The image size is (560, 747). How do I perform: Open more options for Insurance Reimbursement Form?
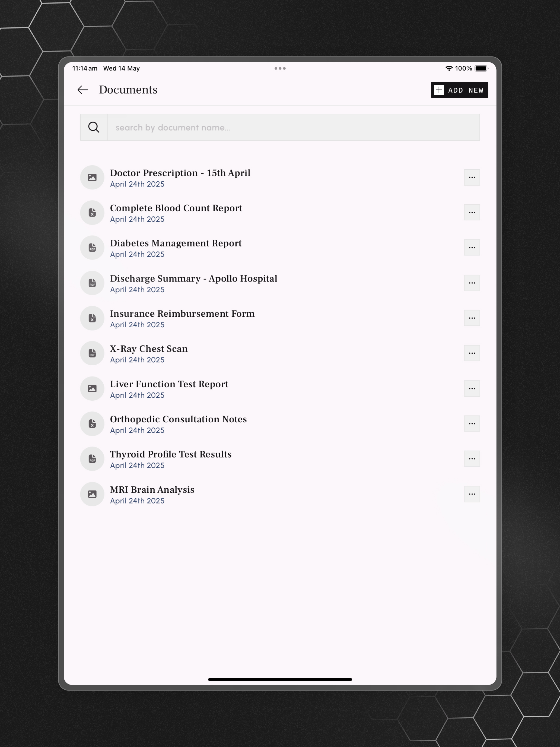point(472,318)
